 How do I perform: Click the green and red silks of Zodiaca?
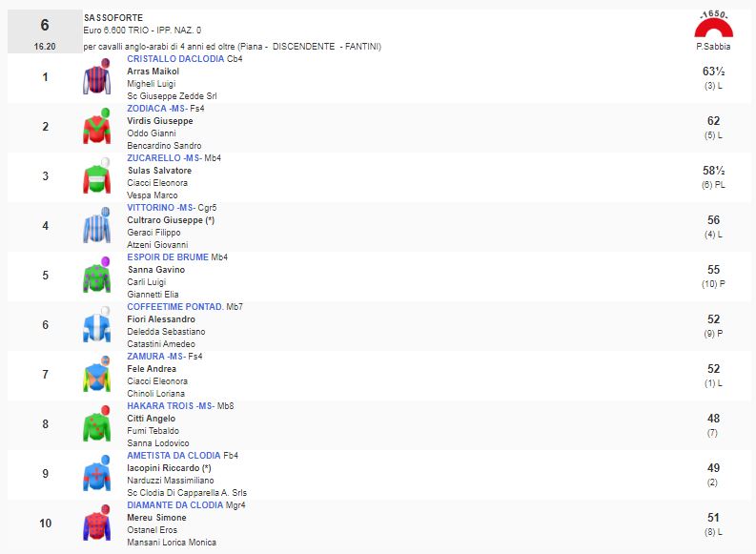click(97, 128)
